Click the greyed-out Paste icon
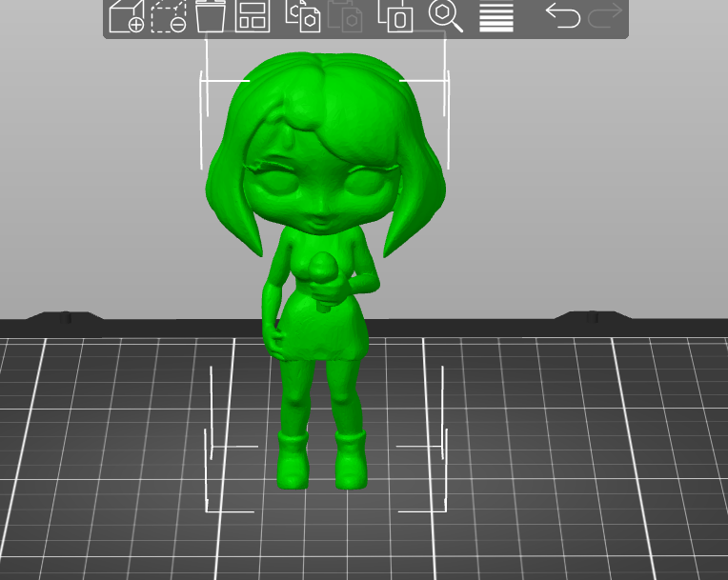 pos(345,16)
